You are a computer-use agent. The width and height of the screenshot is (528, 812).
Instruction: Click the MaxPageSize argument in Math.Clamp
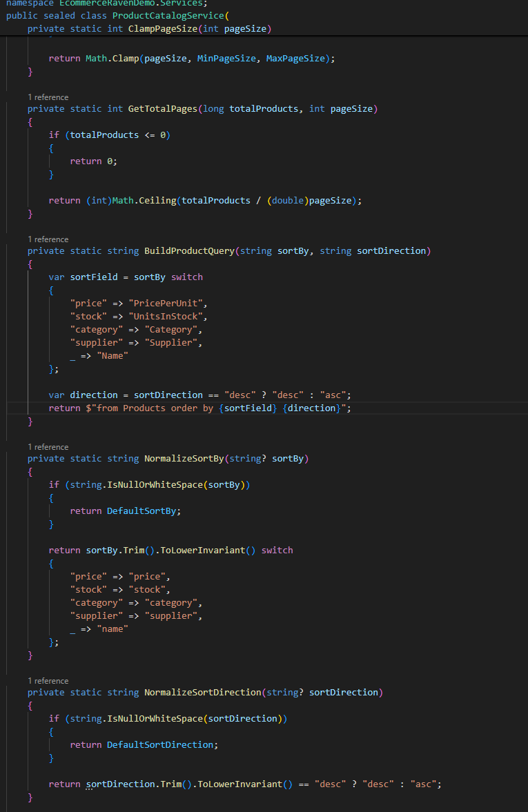click(x=297, y=59)
